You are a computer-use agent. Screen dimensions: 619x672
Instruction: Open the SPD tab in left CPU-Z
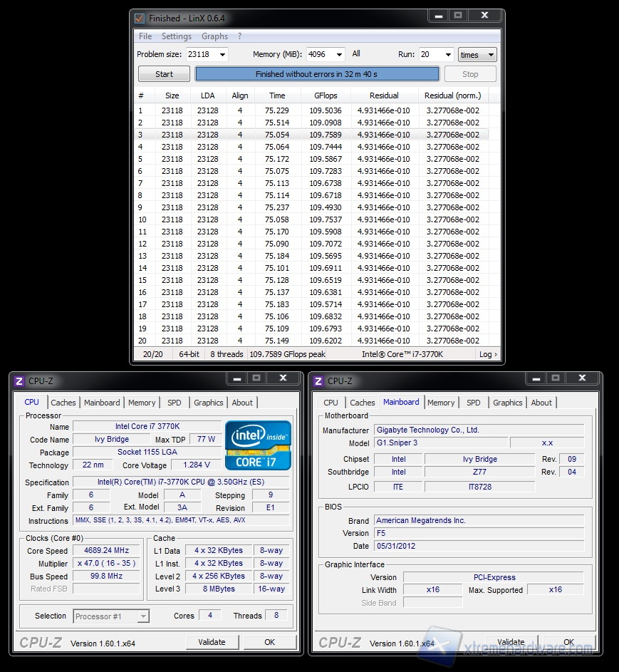[x=174, y=403]
